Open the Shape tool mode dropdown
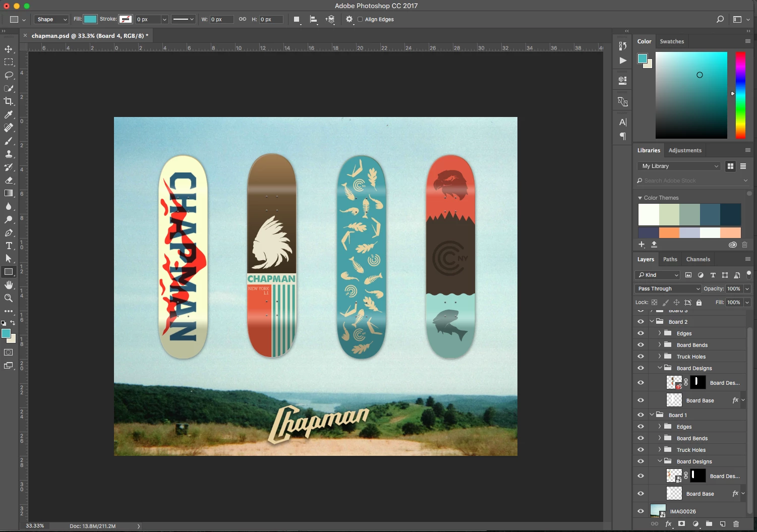 pyautogui.click(x=51, y=19)
